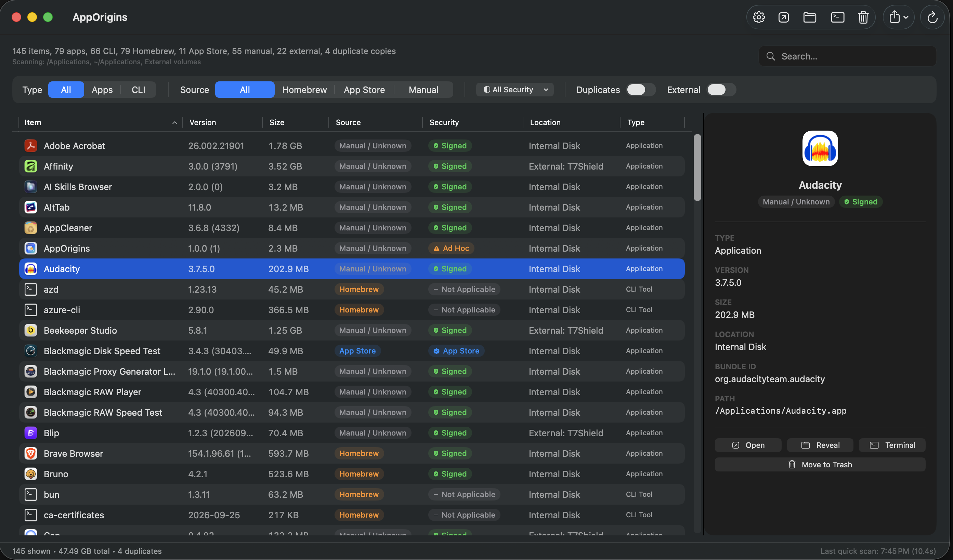Click the folder reveal icon in toolbar

pos(810,17)
